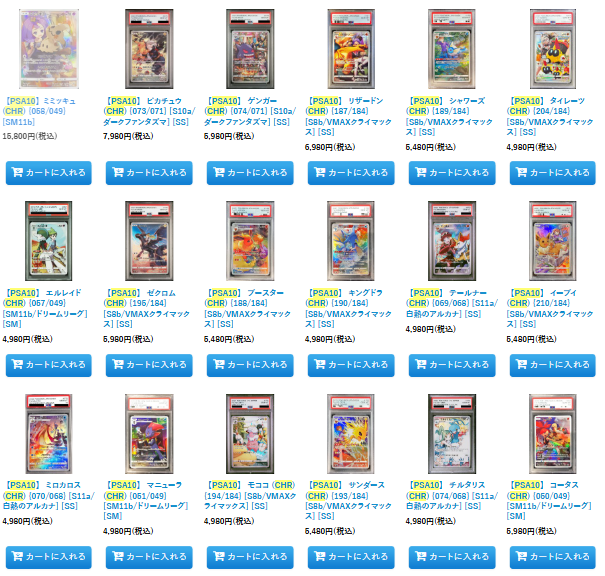Viewport: 605px width, 576px height.
Task: Open the PSA10 チルタリス product link
Action: point(452,495)
